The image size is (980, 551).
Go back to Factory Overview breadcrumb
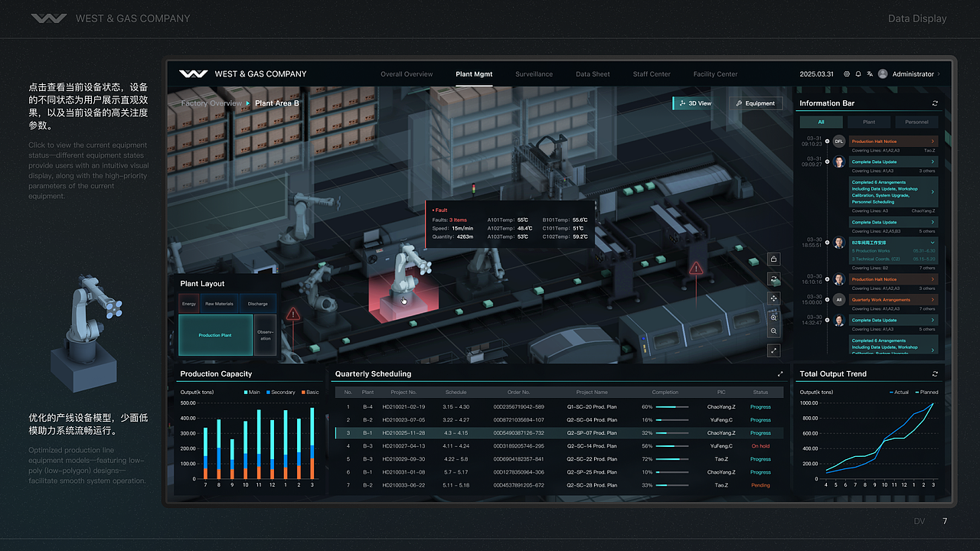(211, 103)
